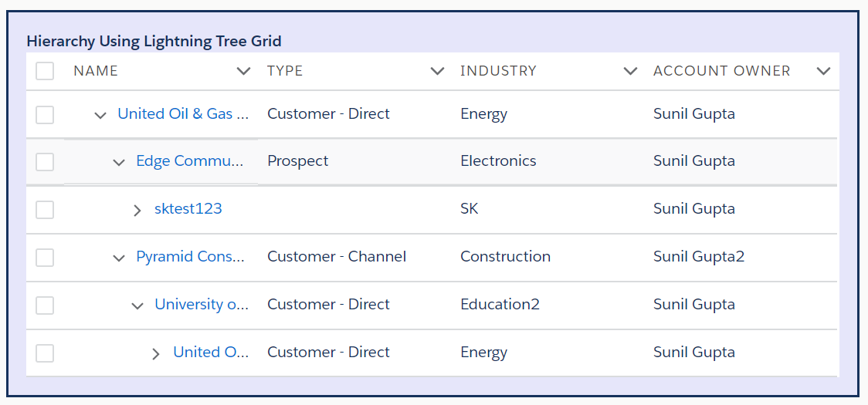Collapse the Edge Communications row
868x405 pixels.
118,162
